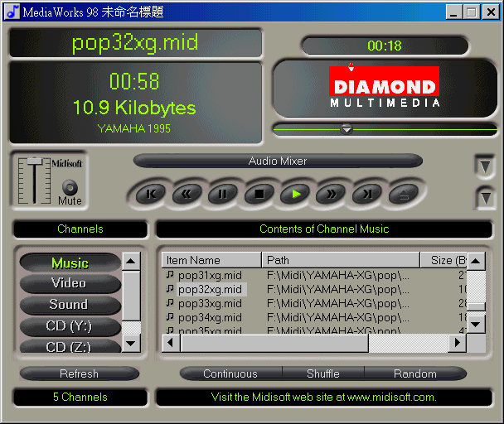Screen dimensions: 504x424
Task: Move the playback position slider handle
Action: (346, 129)
